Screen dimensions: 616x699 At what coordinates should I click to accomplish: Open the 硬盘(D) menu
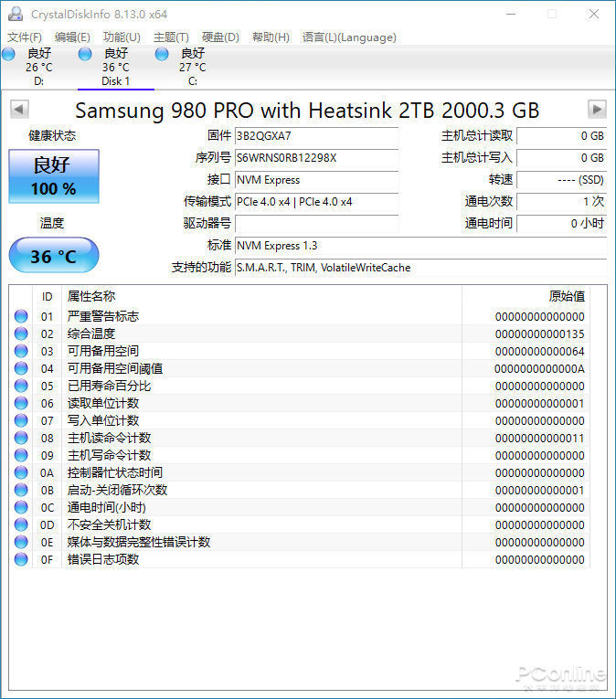[x=220, y=37]
